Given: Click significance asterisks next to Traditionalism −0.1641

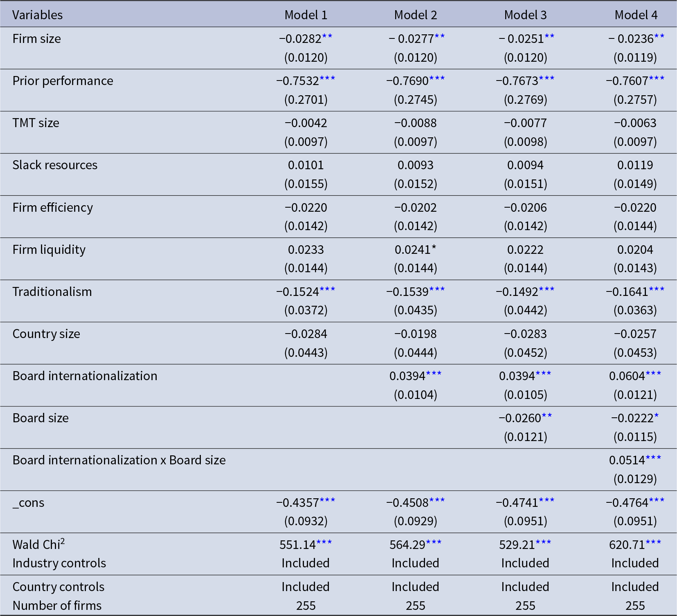Looking at the screenshot, I should [657, 291].
